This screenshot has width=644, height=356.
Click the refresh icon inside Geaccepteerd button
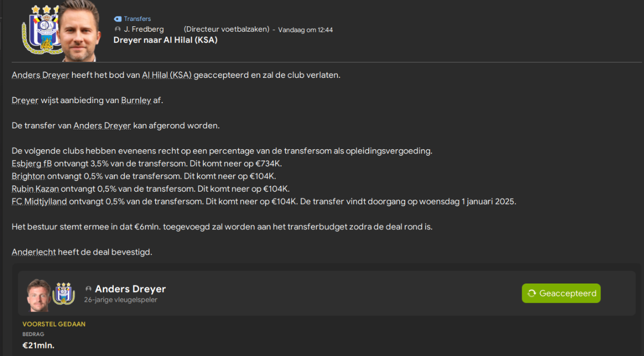pyautogui.click(x=532, y=293)
